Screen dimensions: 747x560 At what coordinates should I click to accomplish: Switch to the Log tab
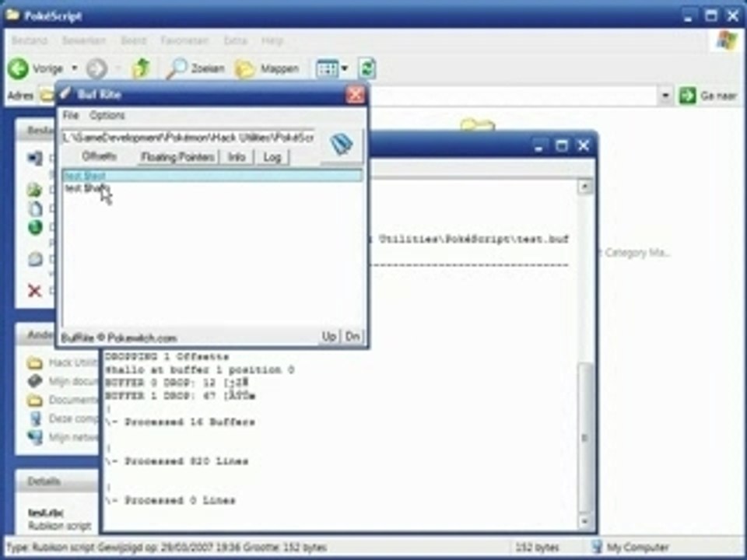coord(272,156)
